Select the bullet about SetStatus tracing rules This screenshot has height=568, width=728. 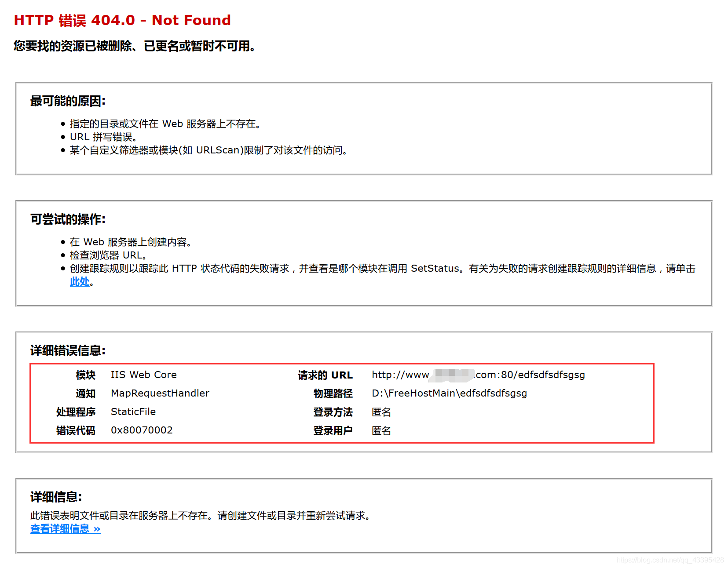click(383, 275)
